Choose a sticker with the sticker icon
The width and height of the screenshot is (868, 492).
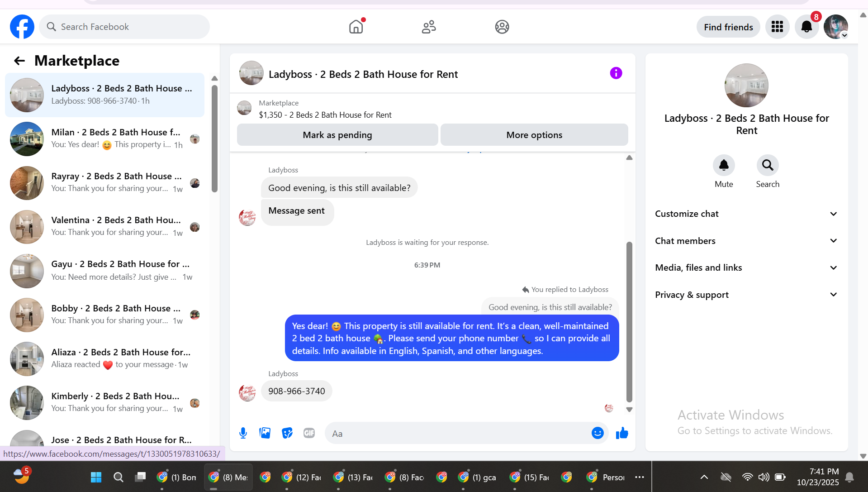[287, 433]
